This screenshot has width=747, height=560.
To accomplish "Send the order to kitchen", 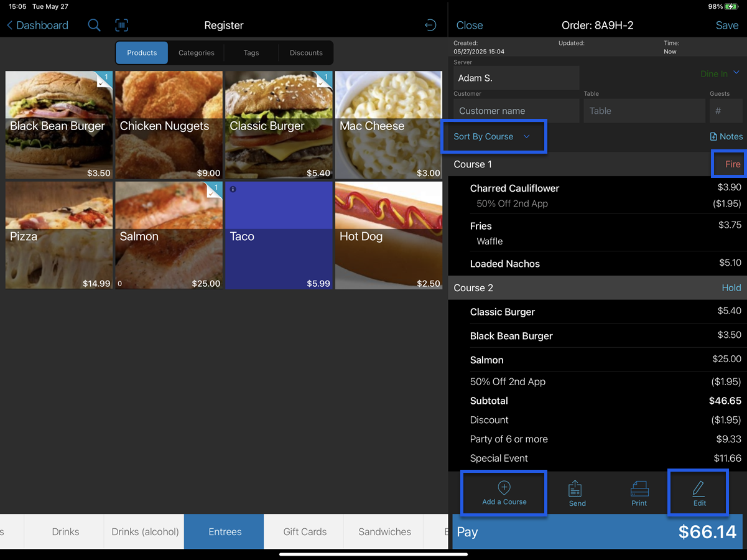I will (577, 494).
